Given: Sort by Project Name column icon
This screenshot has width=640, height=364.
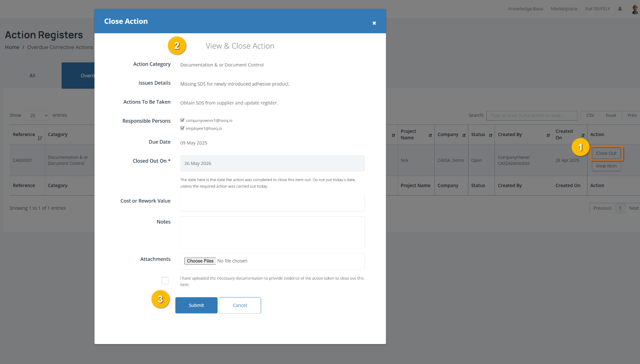Looking at the screenshot, I should [x=430, y=135].
